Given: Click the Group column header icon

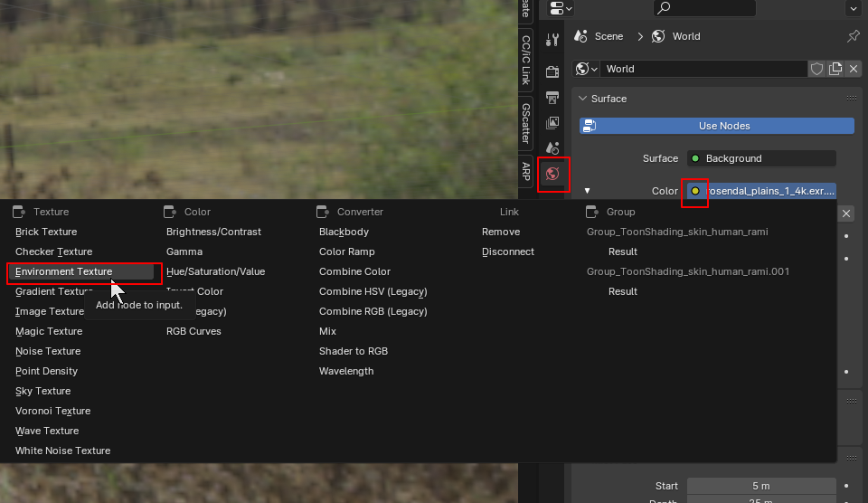Looking at the screenshot, I should pyautogui.click(x=591, y=212).
